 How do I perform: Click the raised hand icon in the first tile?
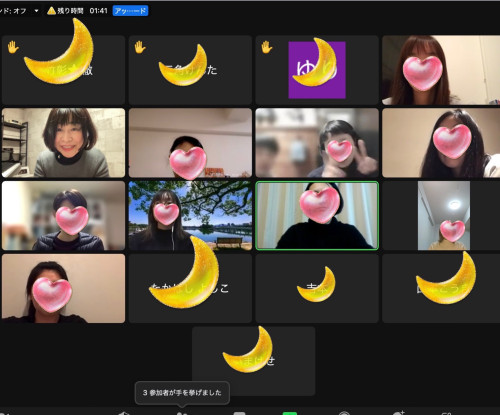(x=13, y=47)
